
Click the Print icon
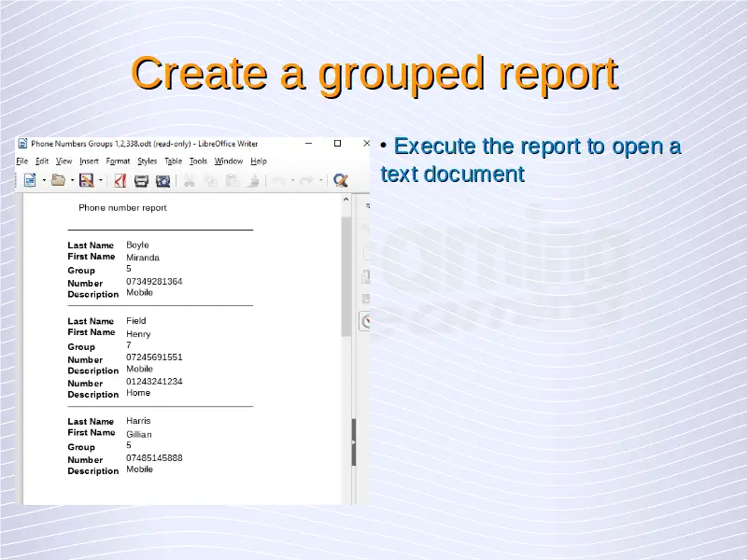141,181
